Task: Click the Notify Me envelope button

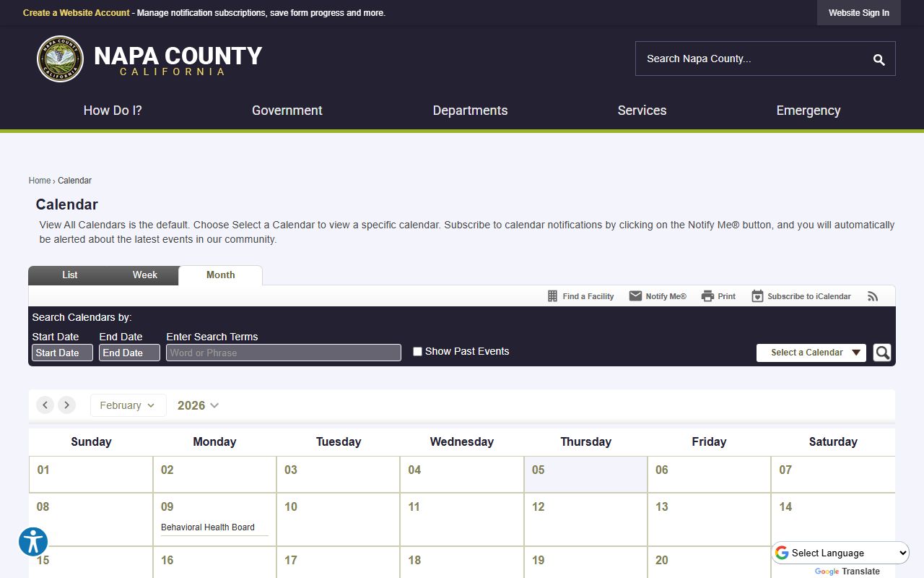Action: 658,296
